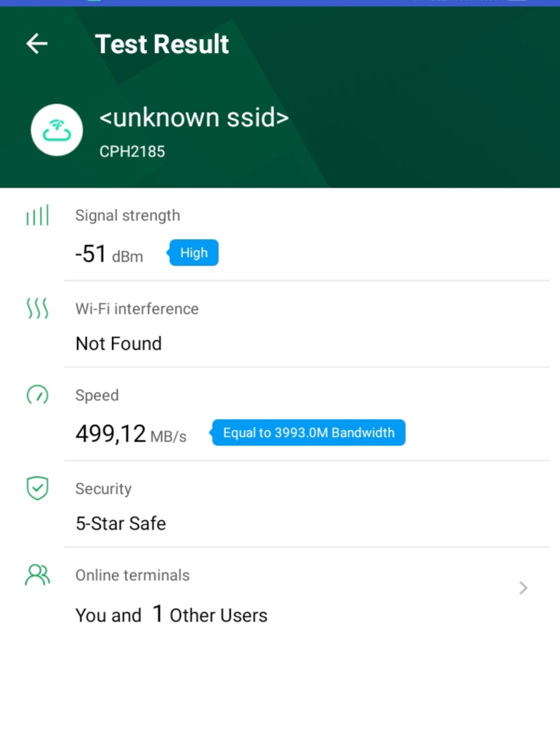
Task: Tap the 499,12 MB/s speed value
Action: [x=131, y=434]
